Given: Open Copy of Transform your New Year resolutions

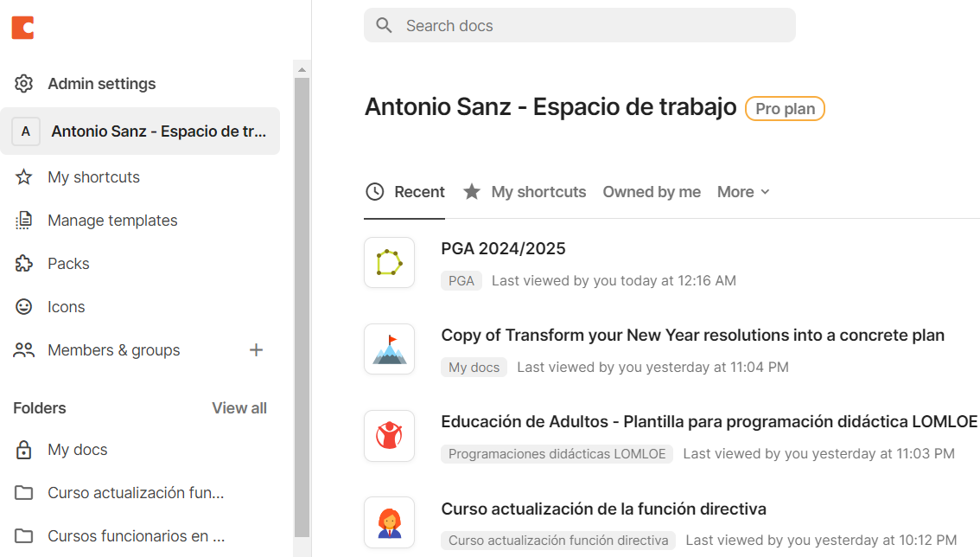Looking at the screenshot, I should (x=692, y=336).
